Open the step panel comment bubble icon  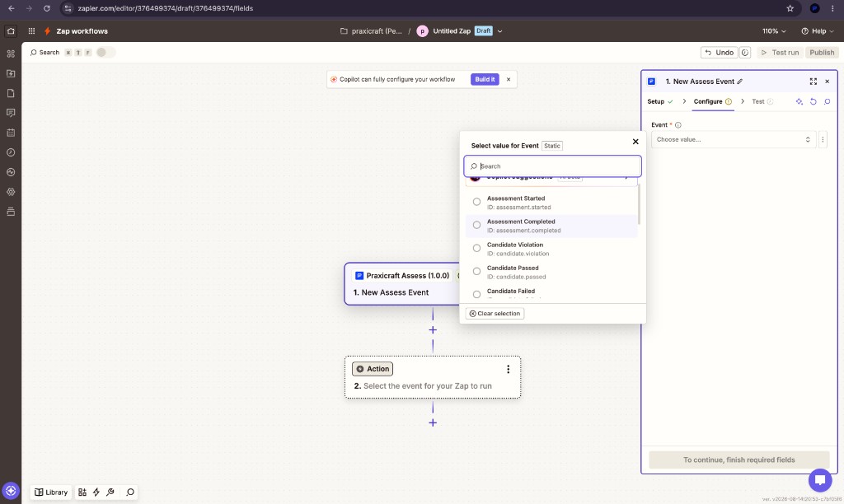(x=827, y=101)
